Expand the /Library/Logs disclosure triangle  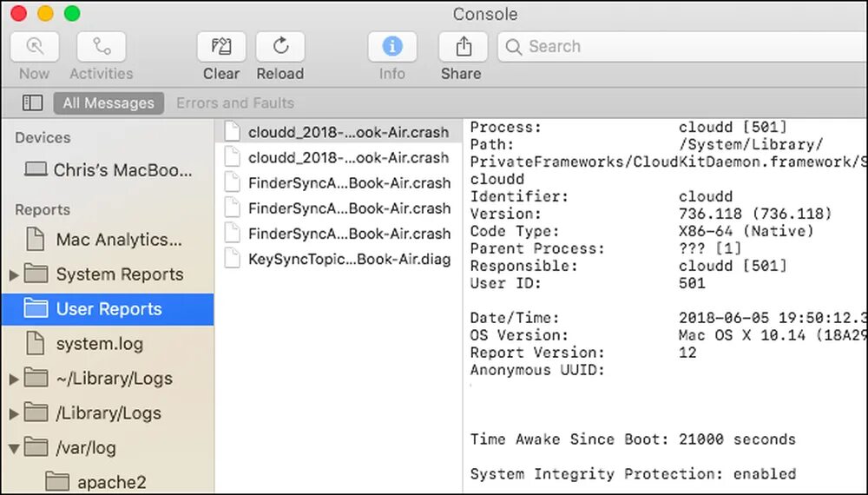pos(14,413)
